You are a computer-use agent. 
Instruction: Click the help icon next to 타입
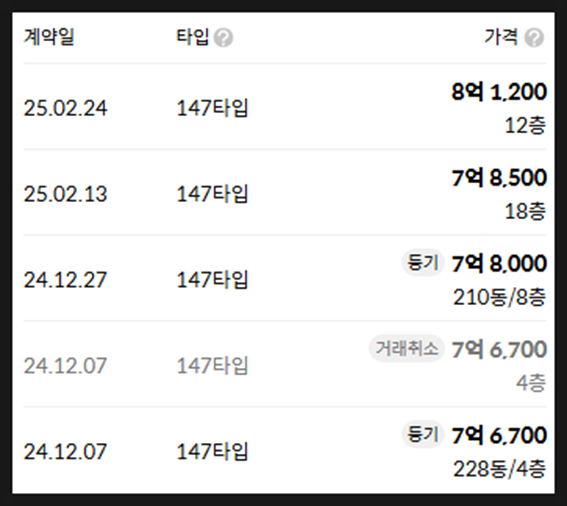(x=223, y=38)
